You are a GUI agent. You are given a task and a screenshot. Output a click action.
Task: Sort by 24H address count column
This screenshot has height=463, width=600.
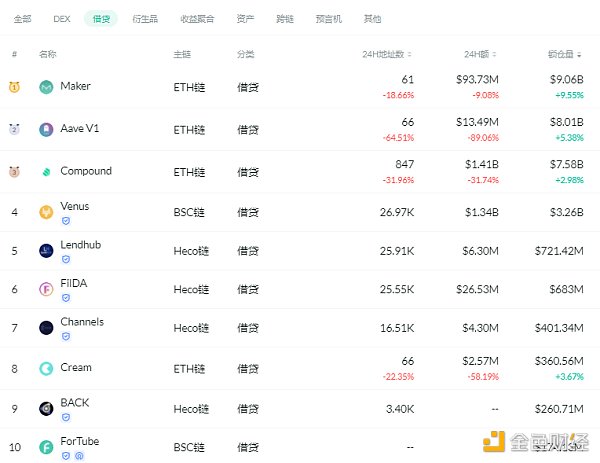click(387, 54)
